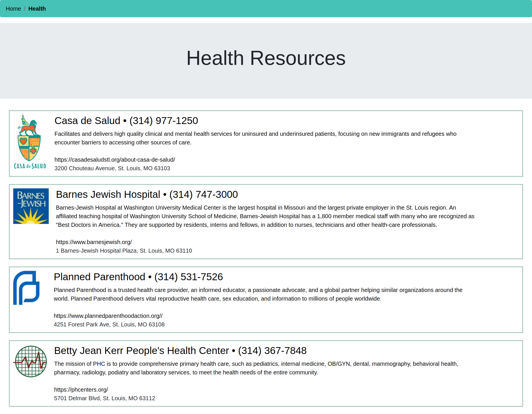Click the 3200 Chouteau Avenue address
Viewport: 532px width, 414px height.
[112, 168]
